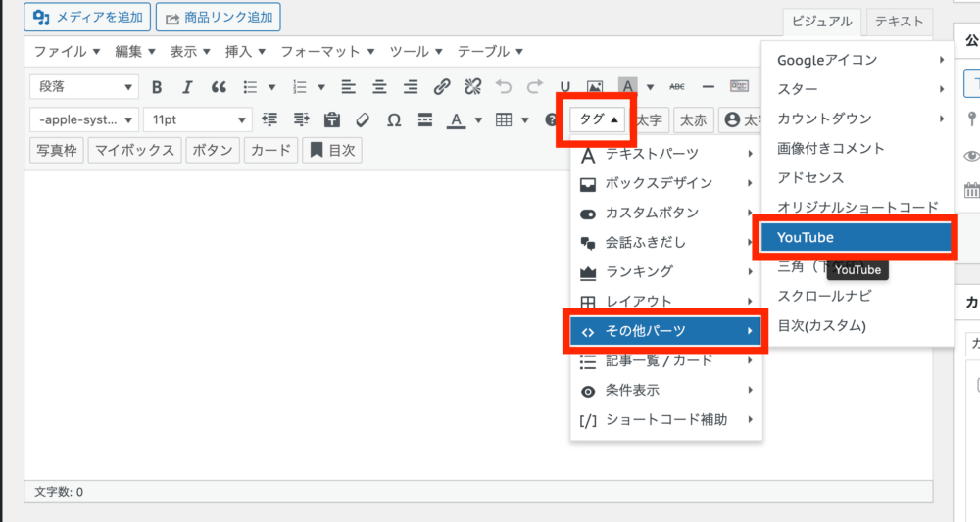The width and height of the screenshot is (980, 522).
Task: Click メディアを追加 button
Action: [87, 17]
